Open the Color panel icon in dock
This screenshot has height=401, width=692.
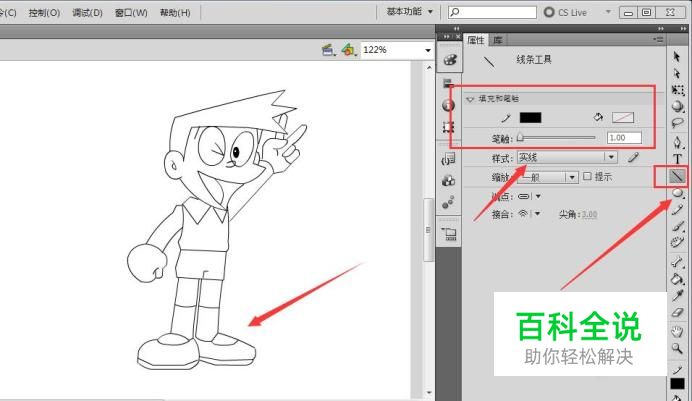tap(449, 60)
